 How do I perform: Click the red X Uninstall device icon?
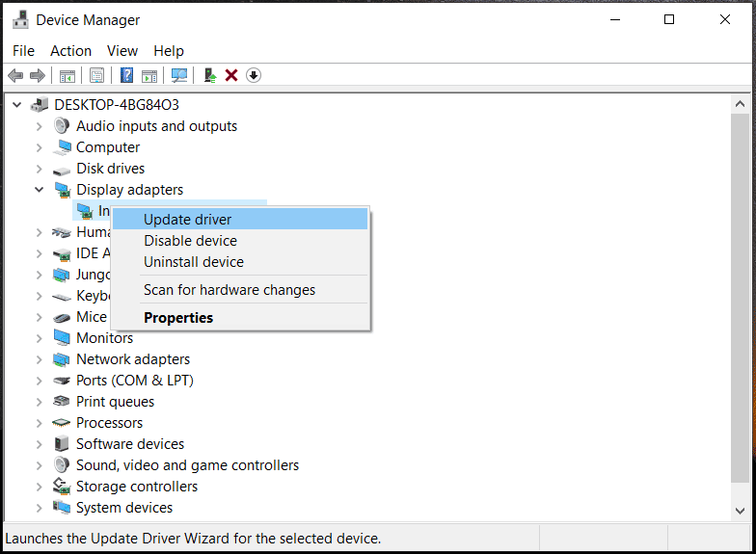[x=231, y=75]
